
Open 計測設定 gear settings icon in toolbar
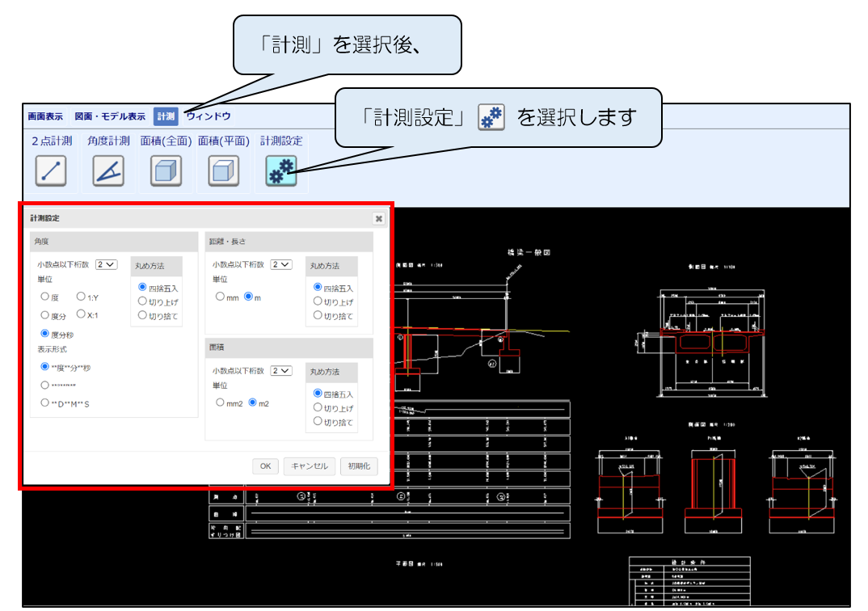click(x=281, y=171)
